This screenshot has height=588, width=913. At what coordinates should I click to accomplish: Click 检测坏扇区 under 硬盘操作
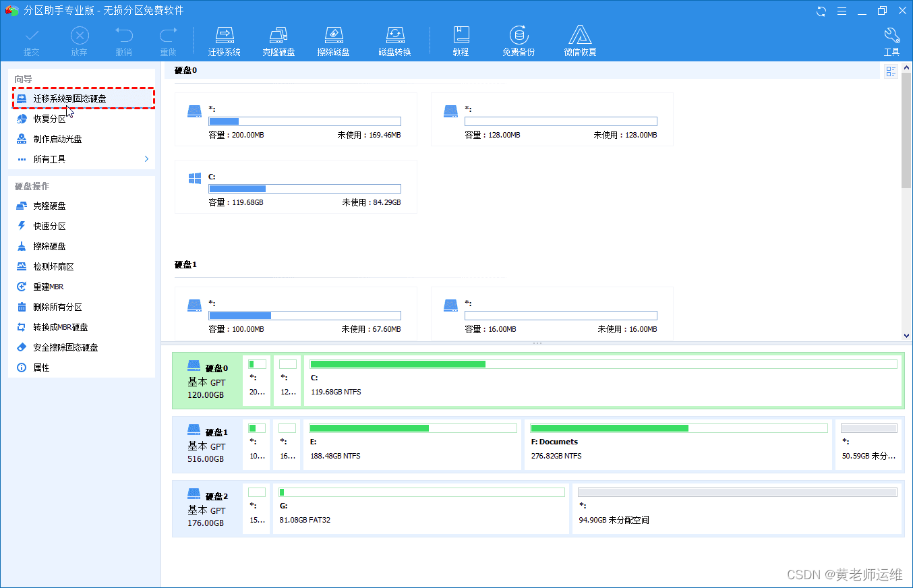[82, 266]
